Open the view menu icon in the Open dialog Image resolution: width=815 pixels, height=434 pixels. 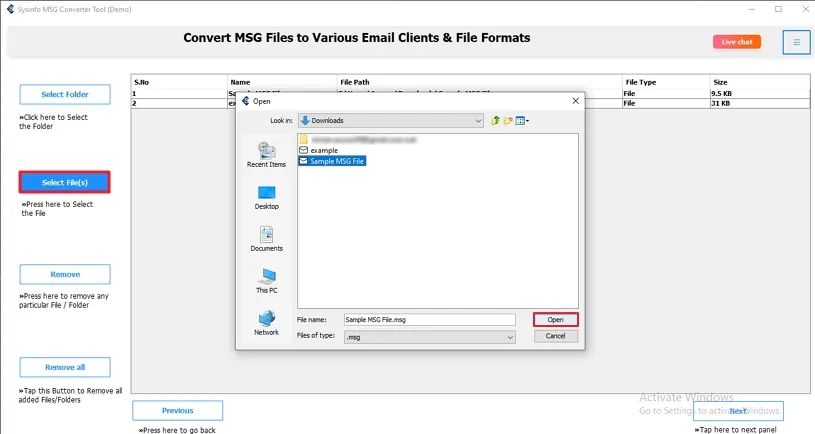tap(522, 121)
